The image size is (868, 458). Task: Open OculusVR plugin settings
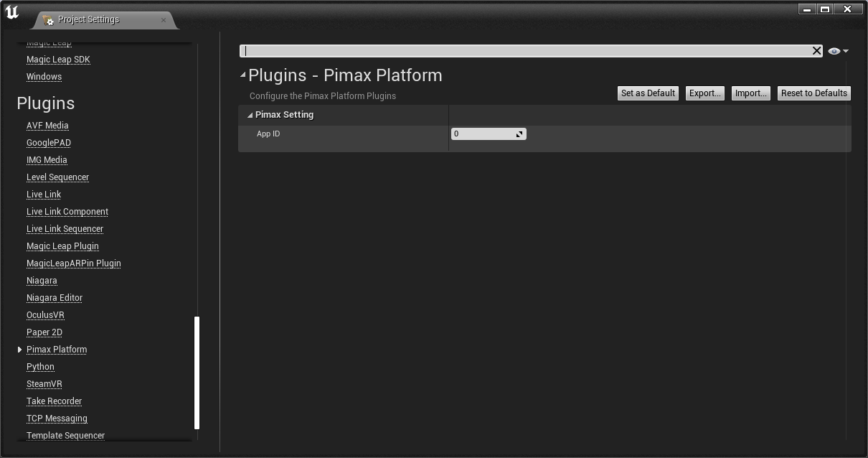click(45, 315)
